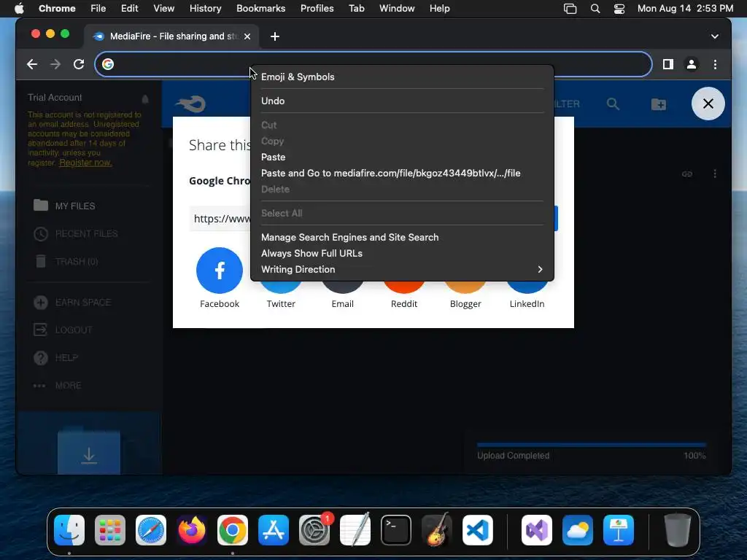
Task: Open App Store from the Dock
Action: click(274, 530)
